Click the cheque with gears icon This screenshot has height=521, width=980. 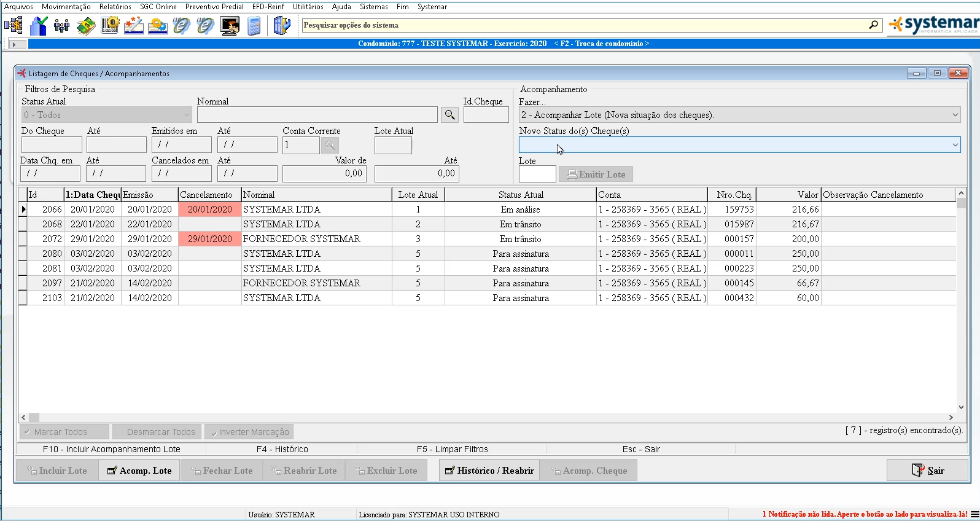pos(158,26)
